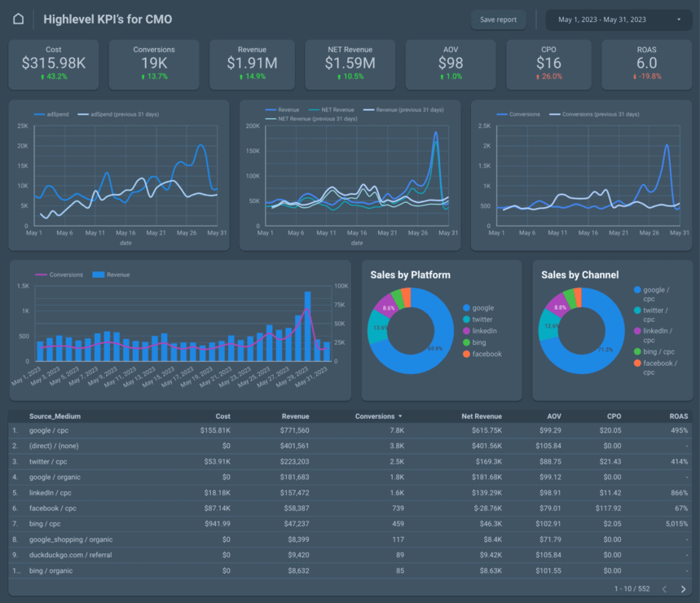The height and width of the screenshot is (603, 700).
Task: Click the google_shopping / organic row label
Action: pos(71,539)
